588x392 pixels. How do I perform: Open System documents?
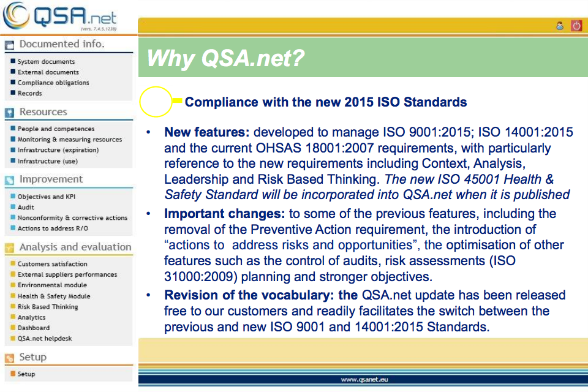[x=46, y=61]
